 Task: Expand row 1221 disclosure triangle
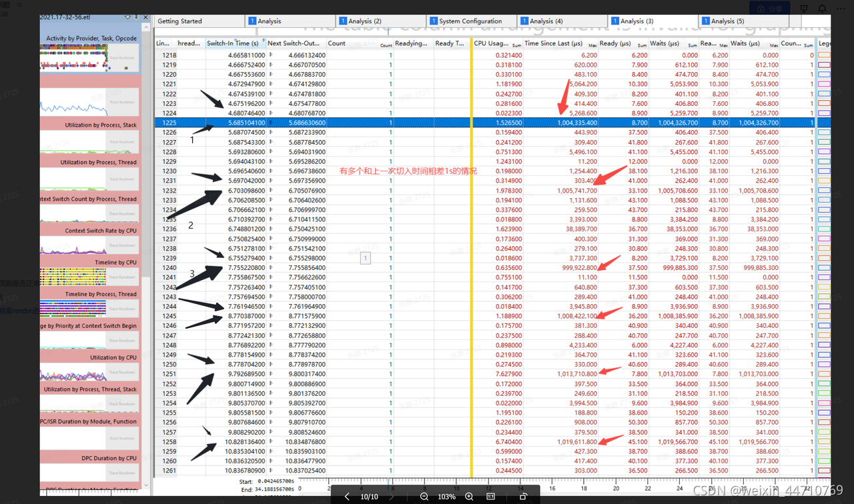[x=270, y=84]
